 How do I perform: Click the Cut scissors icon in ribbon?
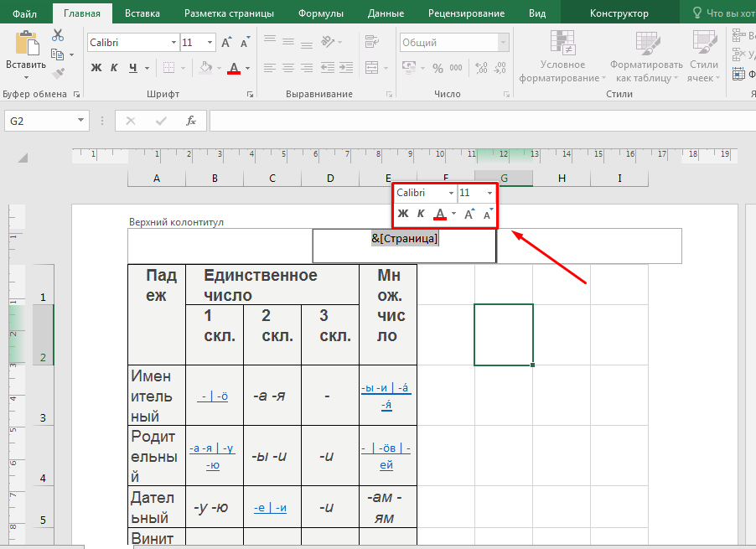pyautogui.click(x=58, y=35)
